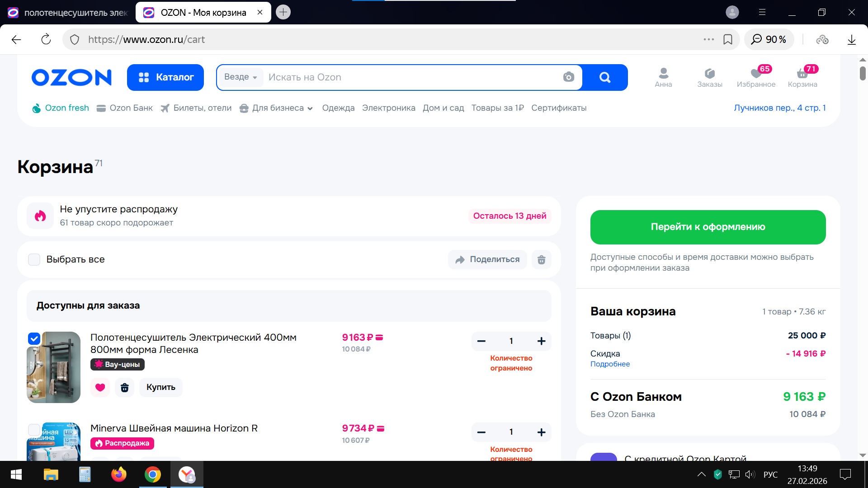
Task: Delete selected items with top trash icon
Action: 541,260
